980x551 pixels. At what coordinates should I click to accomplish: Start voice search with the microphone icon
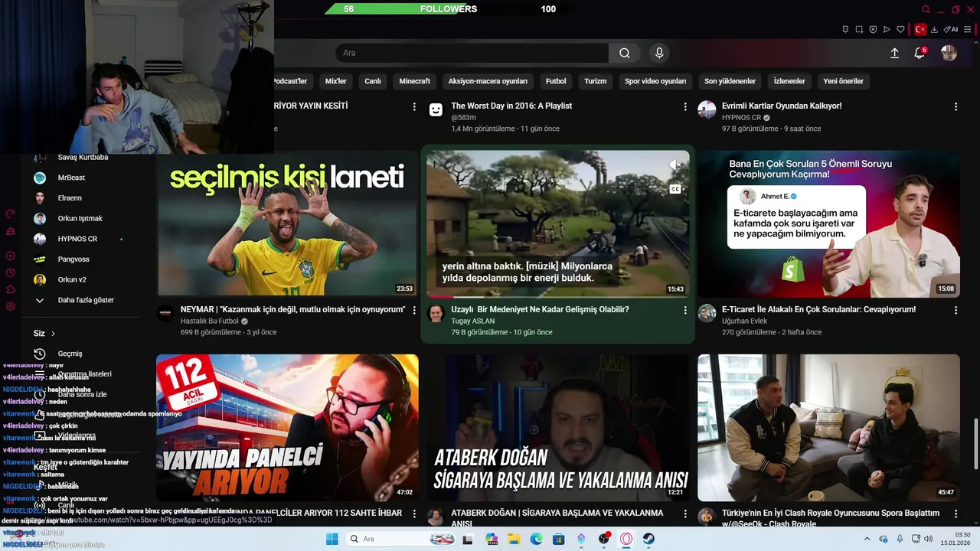pyautogui.click(x=659, y=53)
